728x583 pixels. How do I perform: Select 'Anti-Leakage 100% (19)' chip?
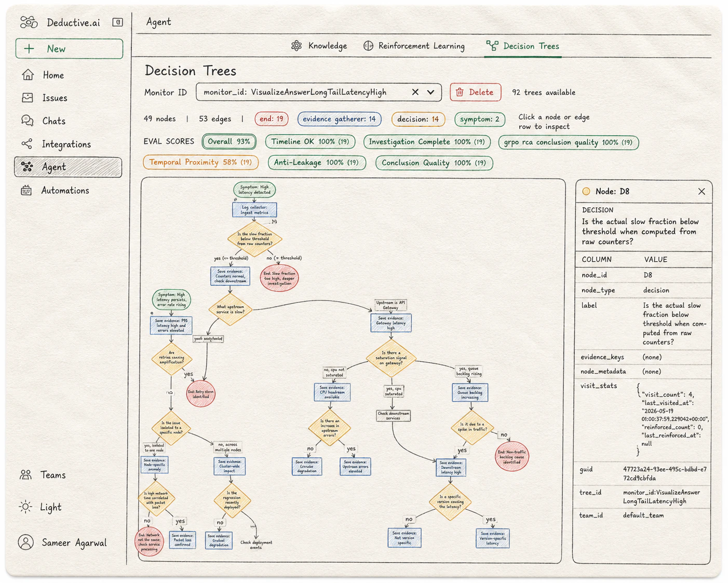tap(317, 163)
